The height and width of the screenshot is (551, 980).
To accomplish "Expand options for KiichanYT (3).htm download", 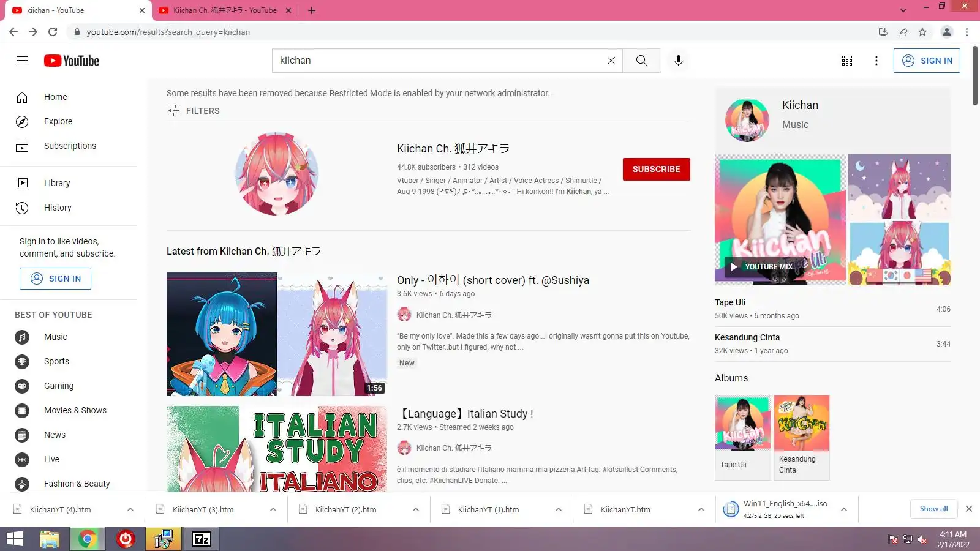I will [x=273, y=509].
